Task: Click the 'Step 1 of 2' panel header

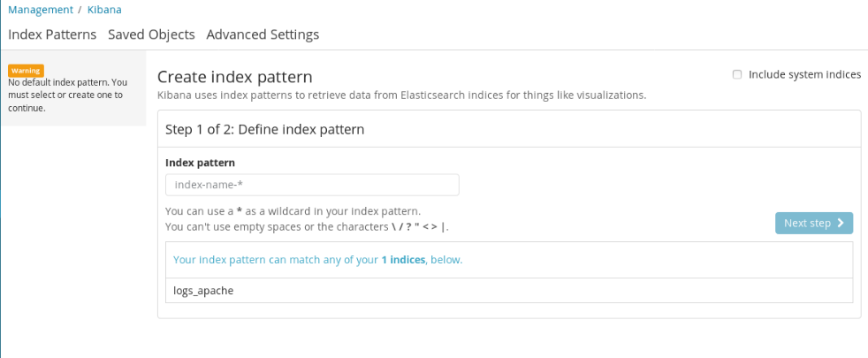Action: click(x=265, y=129)
